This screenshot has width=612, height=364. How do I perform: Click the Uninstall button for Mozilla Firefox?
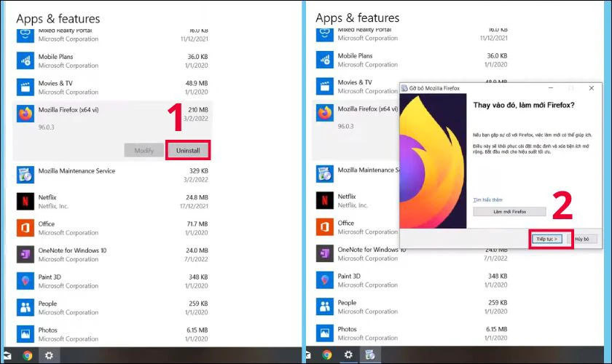[188, 150]
